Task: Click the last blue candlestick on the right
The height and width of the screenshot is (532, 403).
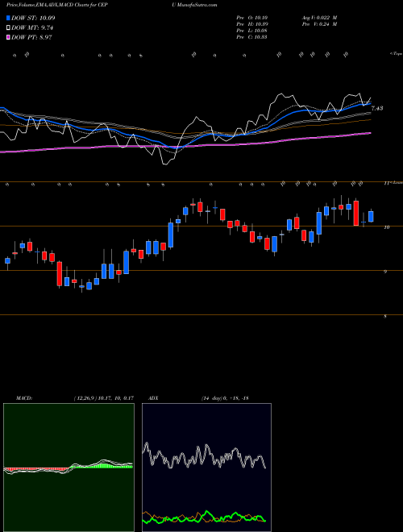Action: [371, 217]
